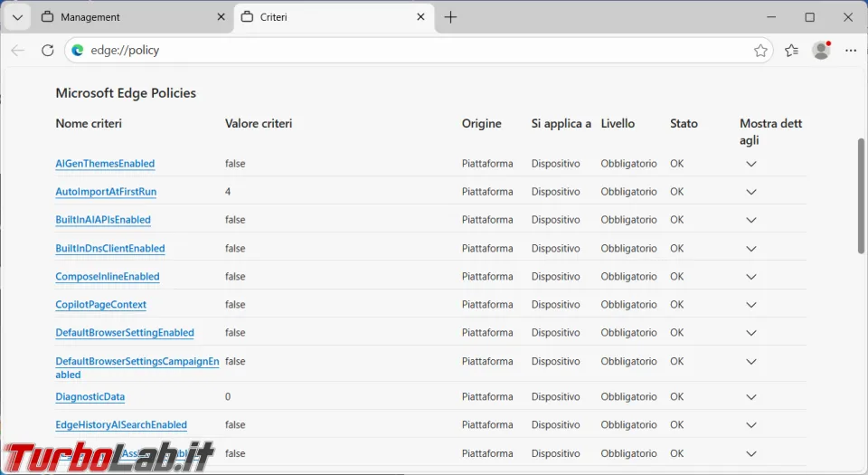Close the Criteri tab
The width and height of the screenshot is (868, 475).
tap(420, 17)
